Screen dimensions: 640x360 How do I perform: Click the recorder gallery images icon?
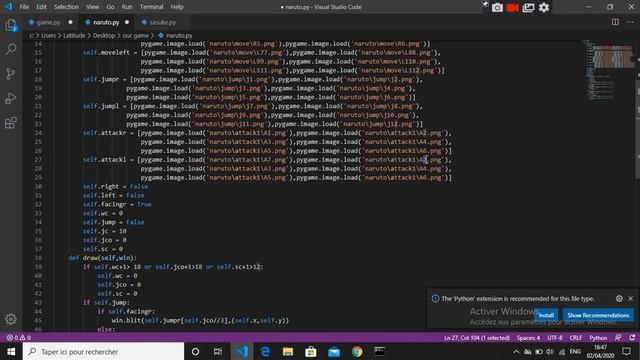528,7
